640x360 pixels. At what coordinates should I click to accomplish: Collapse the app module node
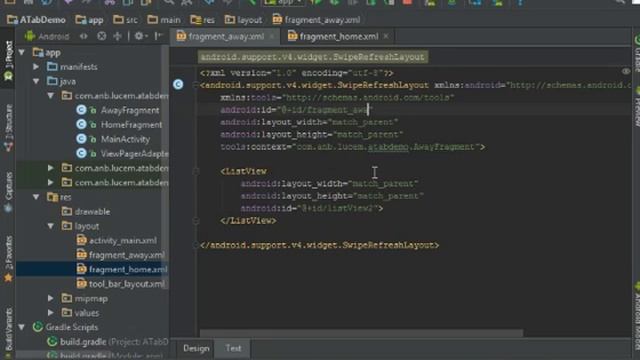pyautogui.click(x=22, y=52)
